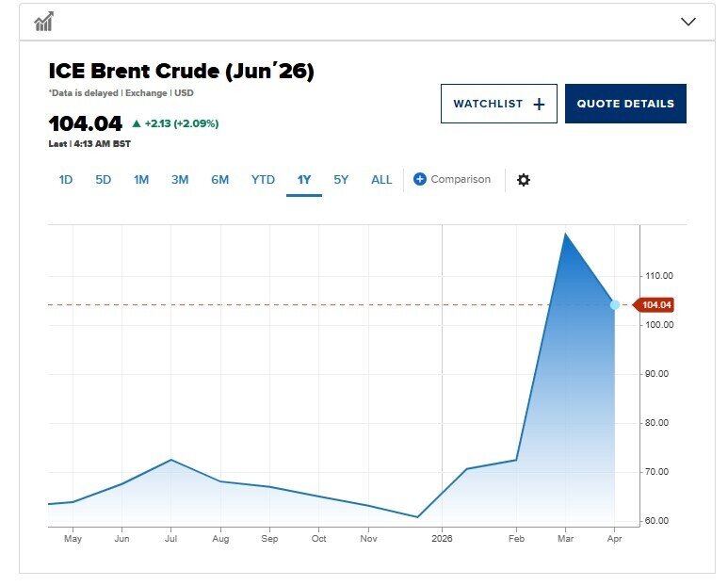The height and width of the screenshot is (586, 728).
Task: Select the 1Y time range tab
Action: coord(304,179)
